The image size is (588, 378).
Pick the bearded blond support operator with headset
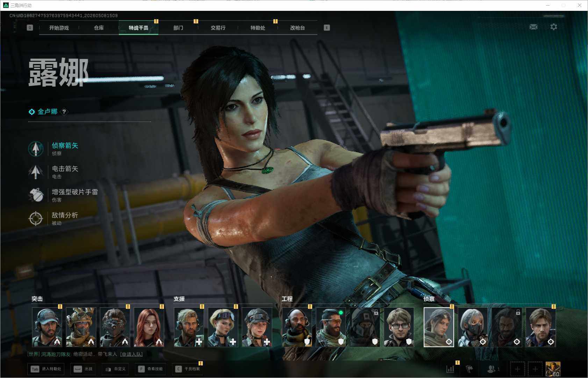189,327
